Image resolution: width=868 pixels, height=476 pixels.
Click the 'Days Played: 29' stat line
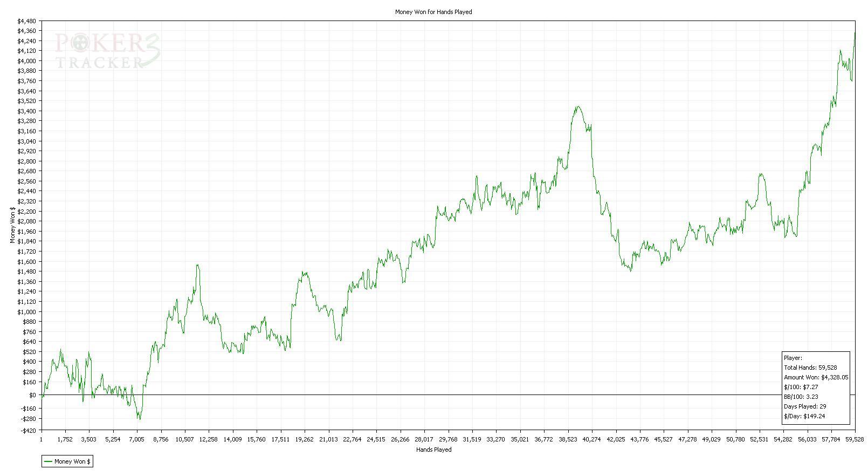coord(805,406)
